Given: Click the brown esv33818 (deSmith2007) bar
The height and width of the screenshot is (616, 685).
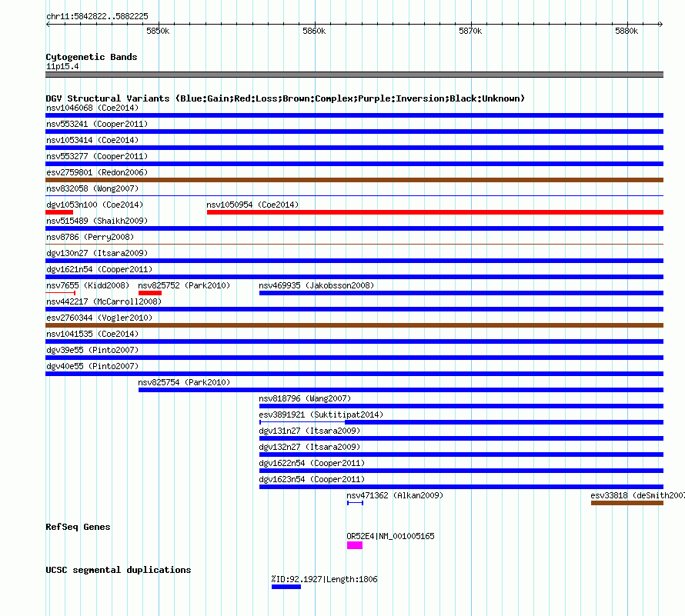Looking at the screenshot, I should (627, 503).
